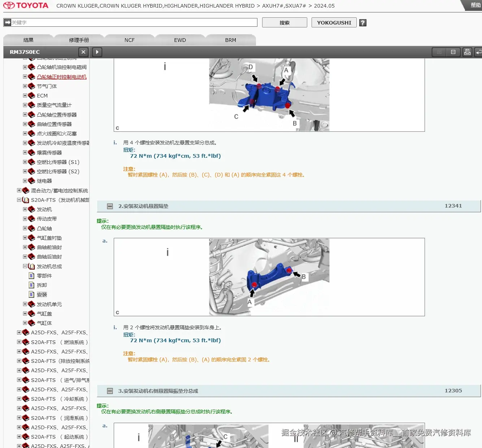Click the book icon for 爆震传感器

point(31,153)
